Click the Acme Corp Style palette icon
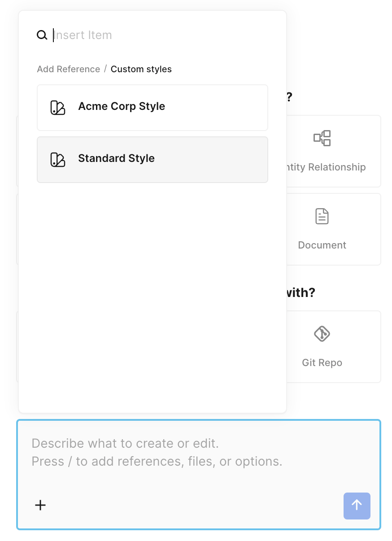 point(58,108)
